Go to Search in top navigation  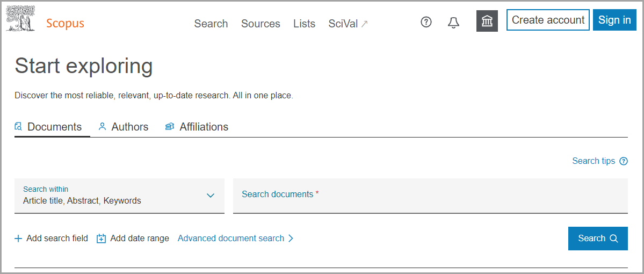(211, 24)
